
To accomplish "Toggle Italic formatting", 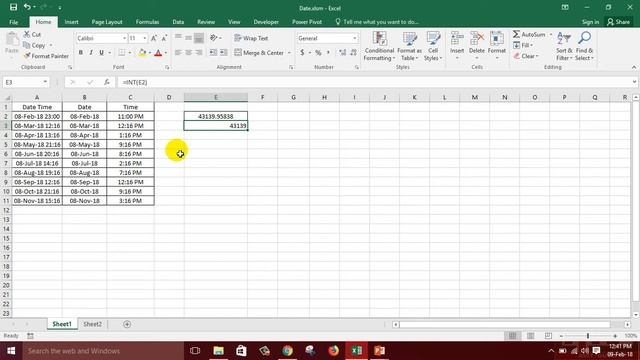I will coord(91,53).
